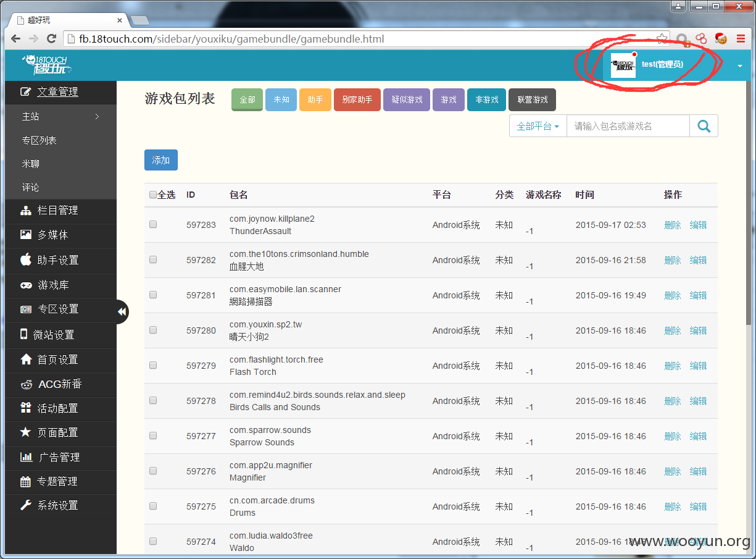
Task: Edit the 網路掃描器 row
Action: coord(698,295)
